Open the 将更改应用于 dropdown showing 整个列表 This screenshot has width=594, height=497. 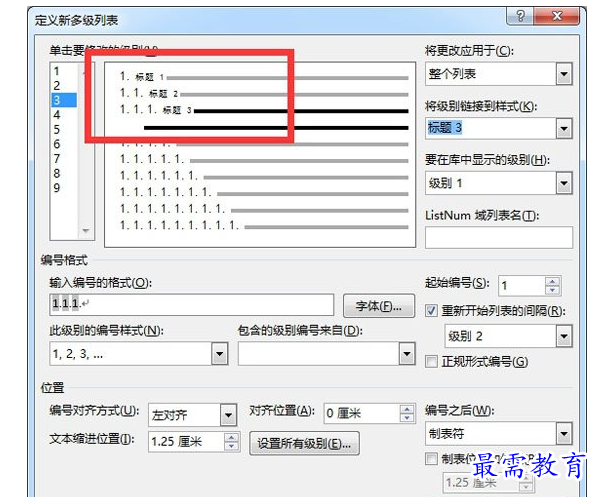tap(564, 74)
